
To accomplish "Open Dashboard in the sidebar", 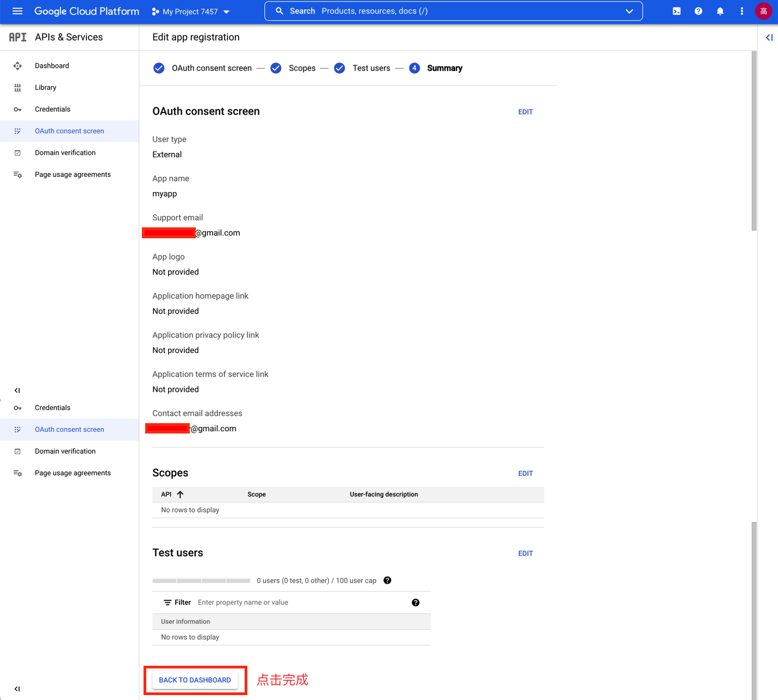I will tap(52, 66).
